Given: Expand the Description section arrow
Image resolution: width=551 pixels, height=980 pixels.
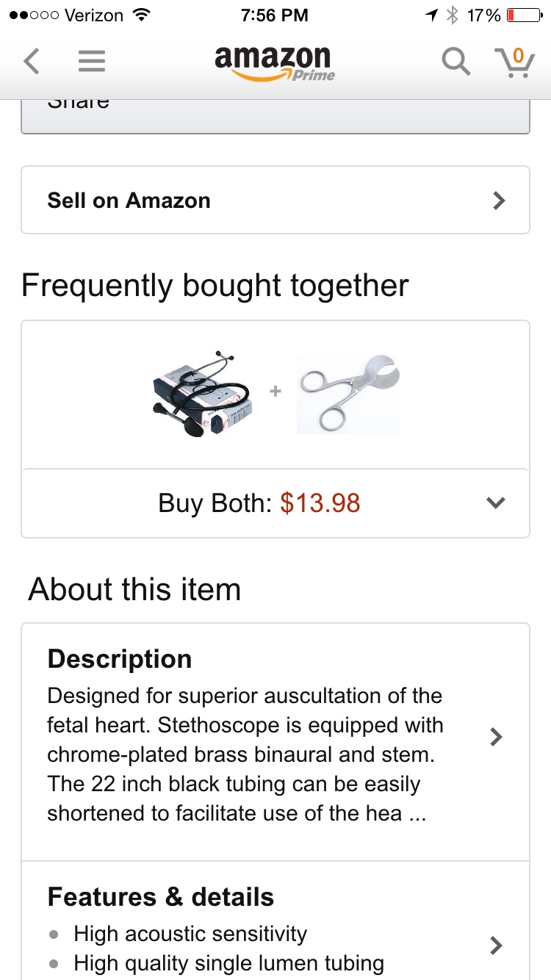Looking at the screenshot, I should click(x=496, y=737).
